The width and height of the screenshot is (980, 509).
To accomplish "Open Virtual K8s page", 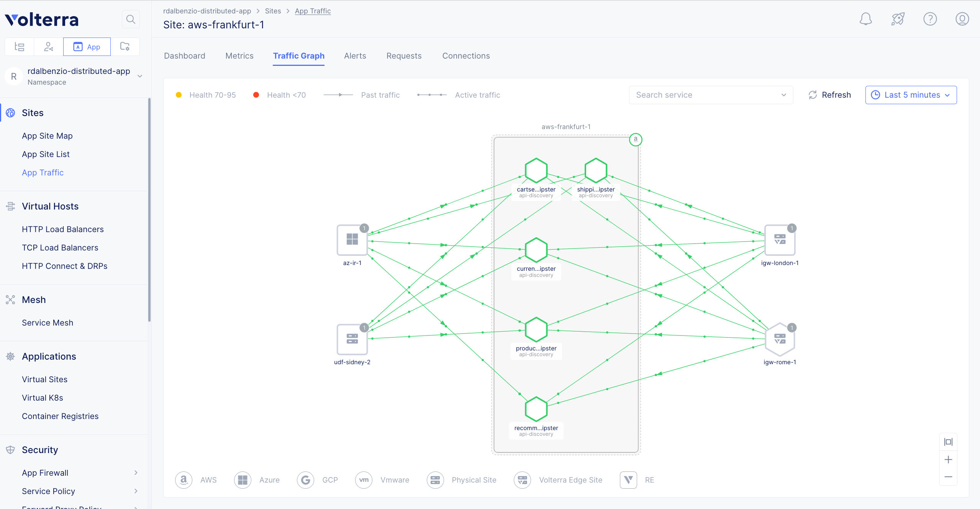I will point(43,398).
